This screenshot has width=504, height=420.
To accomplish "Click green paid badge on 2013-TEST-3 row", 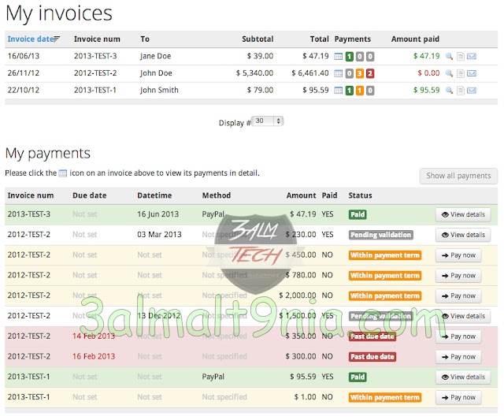I will [x=350, y=57].
